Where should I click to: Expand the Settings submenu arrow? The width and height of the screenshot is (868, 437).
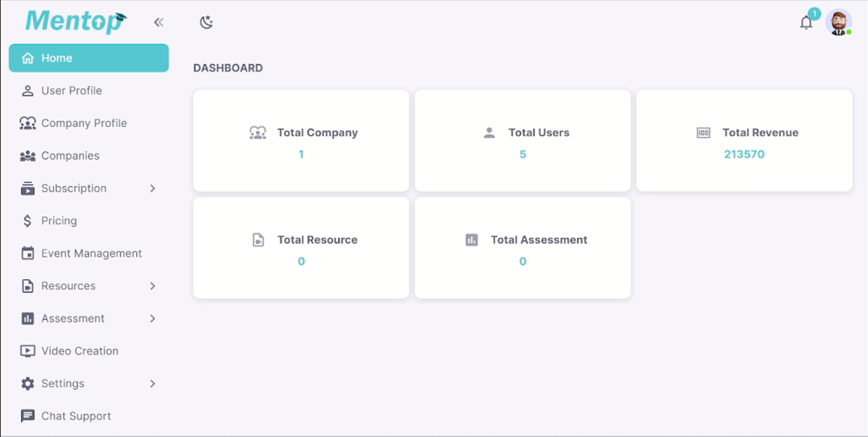(x=153, y=383)
